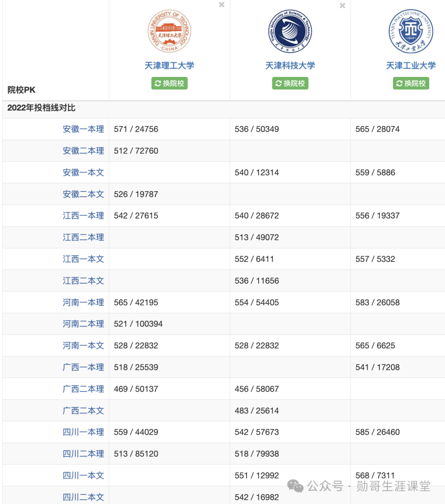Open the 河南一本文 link
Screen dimensions: 445x504
[x=83, y=345]
